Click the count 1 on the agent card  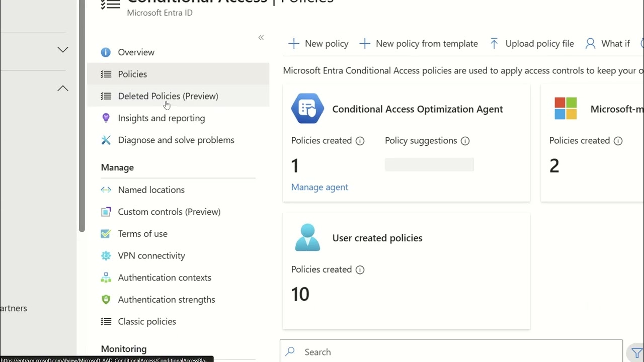pos(295,166)
